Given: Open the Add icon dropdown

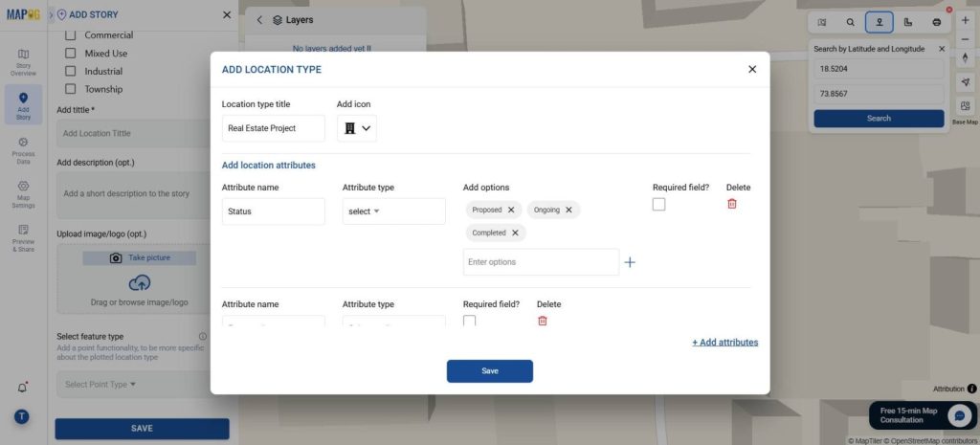Looking at the screenshot, I should [357, 128].
